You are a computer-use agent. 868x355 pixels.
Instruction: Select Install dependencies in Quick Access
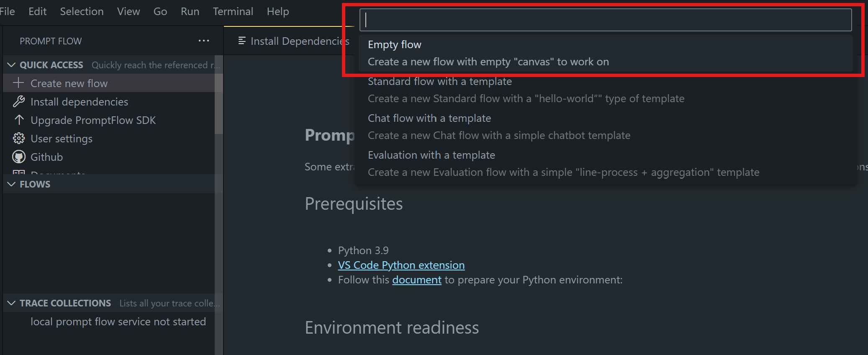coord(109,101)
